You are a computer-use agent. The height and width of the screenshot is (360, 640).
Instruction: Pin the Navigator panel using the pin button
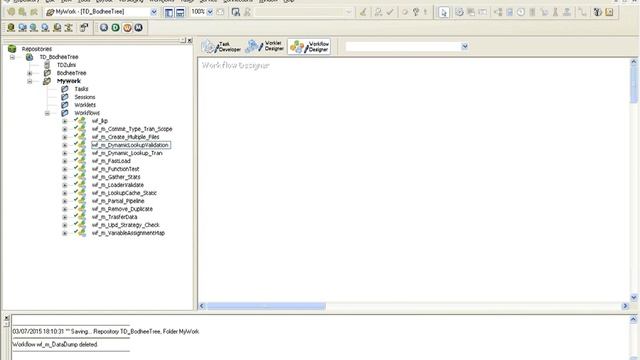click(x=182, y=40)
